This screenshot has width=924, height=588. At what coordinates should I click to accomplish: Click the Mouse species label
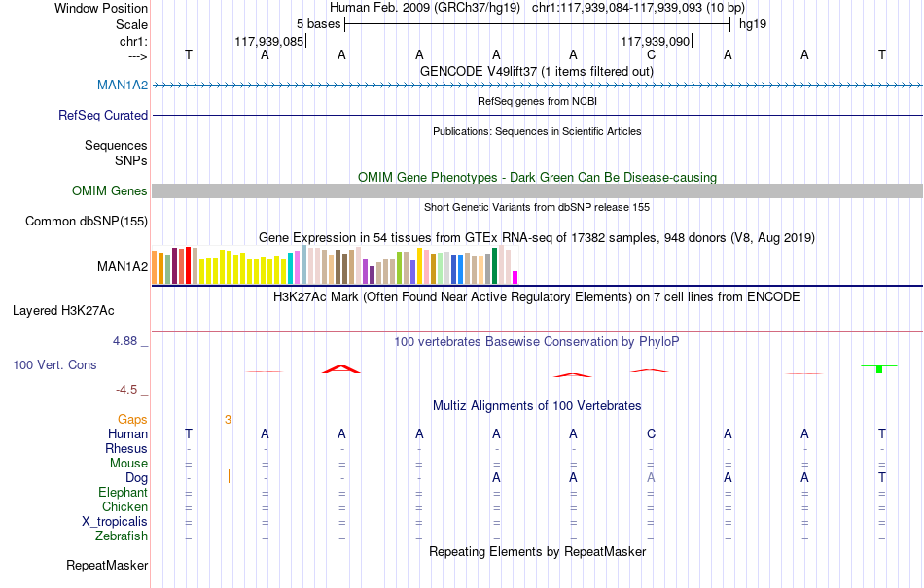click(128, 464)
